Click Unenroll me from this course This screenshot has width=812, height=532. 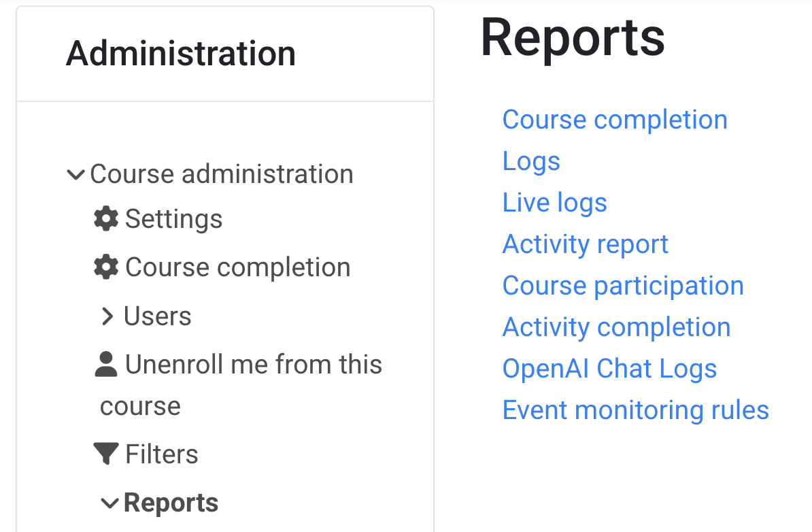coord(253,364)
